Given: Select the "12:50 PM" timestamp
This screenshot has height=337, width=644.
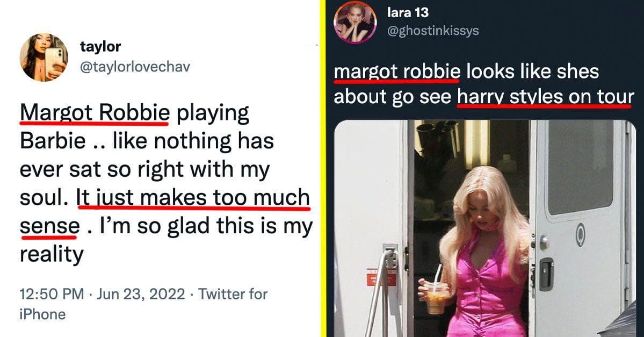Looking at the screenshot, I should click(52, 294).
